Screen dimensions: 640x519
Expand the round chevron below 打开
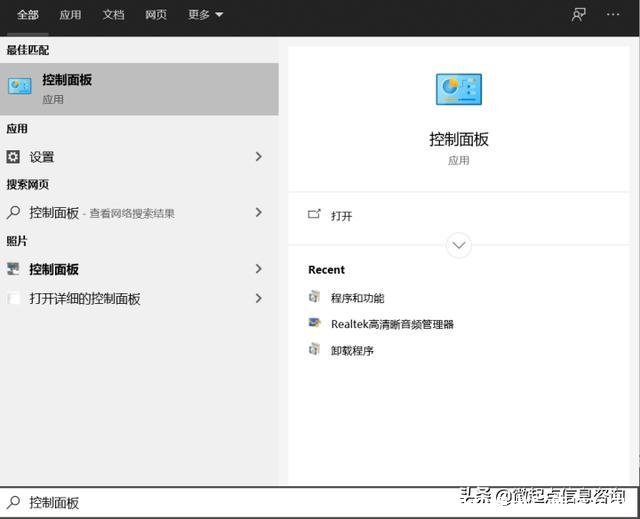[x=458, y=245]
